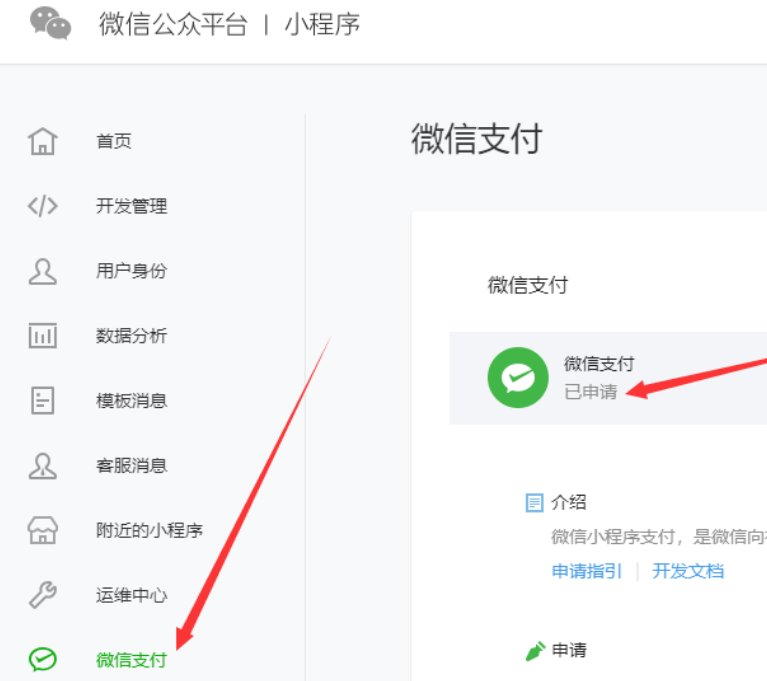Open 模板消息 menu item
Viewport: 767px width, 681px height.
pos(132,400)
